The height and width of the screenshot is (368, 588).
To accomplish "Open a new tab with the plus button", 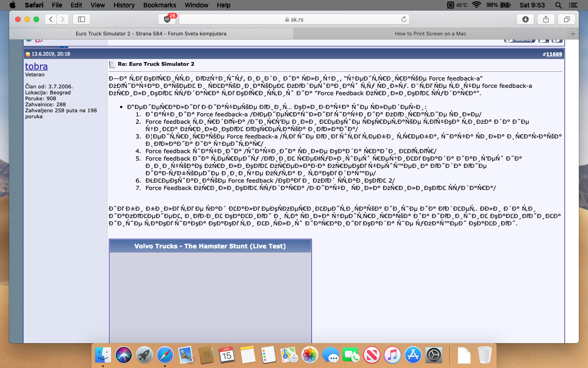I will click(x=573, y=34).
